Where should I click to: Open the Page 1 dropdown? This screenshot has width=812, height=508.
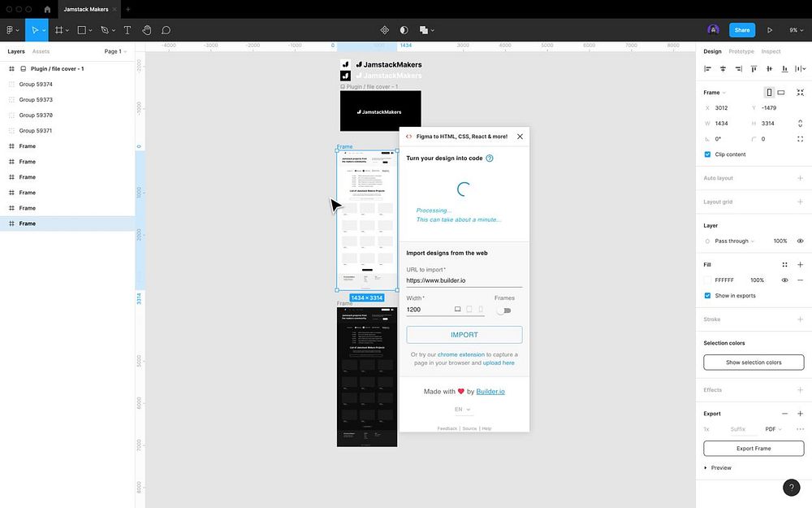click(115, 51)
